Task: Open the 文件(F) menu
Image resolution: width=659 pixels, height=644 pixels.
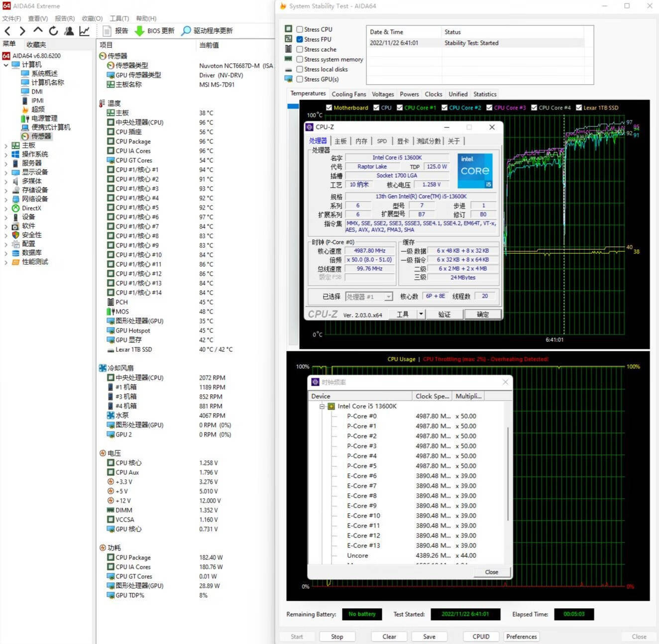Action: (x=11, y=18)
